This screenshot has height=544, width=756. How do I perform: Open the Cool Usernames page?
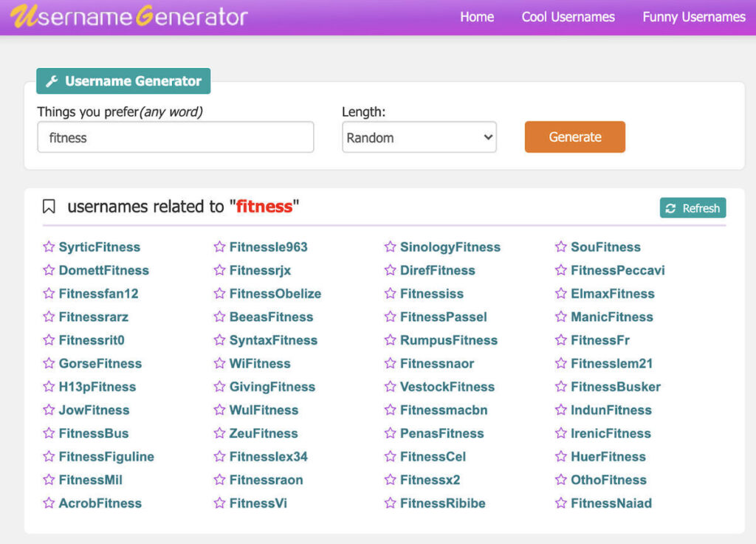coord(568,16)
